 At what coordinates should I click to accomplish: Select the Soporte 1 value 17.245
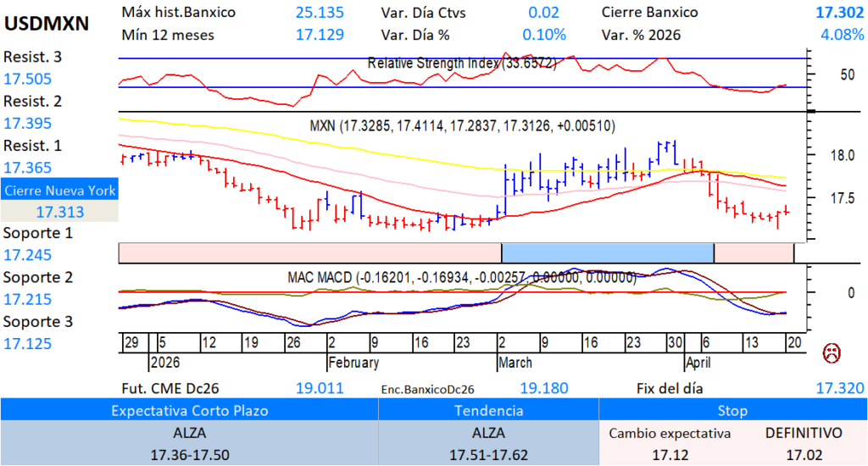pyautogui.click(x=27, y=255)
